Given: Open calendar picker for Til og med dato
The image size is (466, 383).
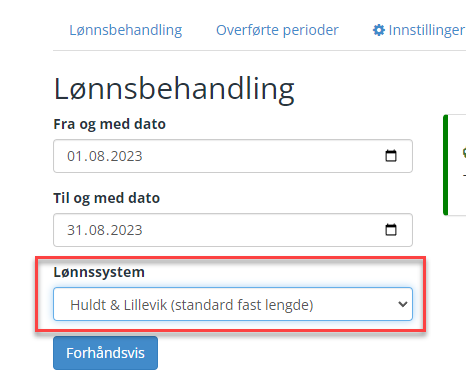Looking at the screenshot, I should pos(391,230).
